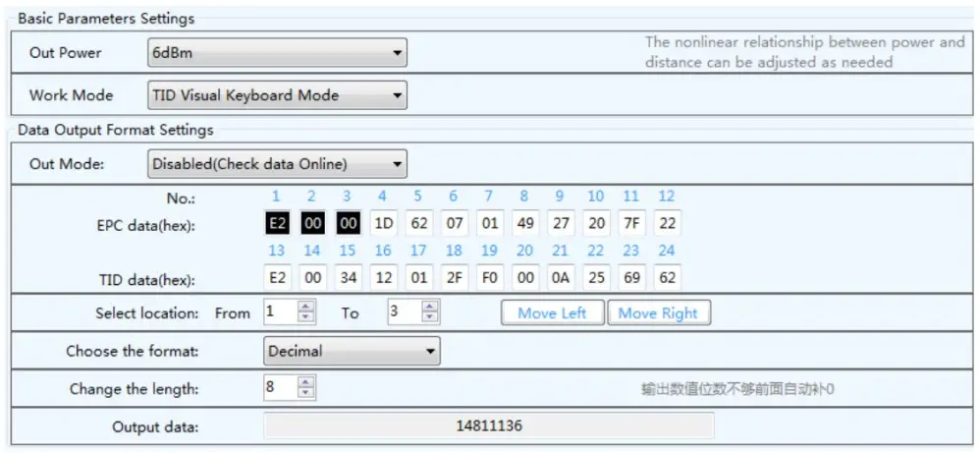Select TID byte 21 cell 0A
The height and width of the screenshot is (453, 980).
coord(561,277)
